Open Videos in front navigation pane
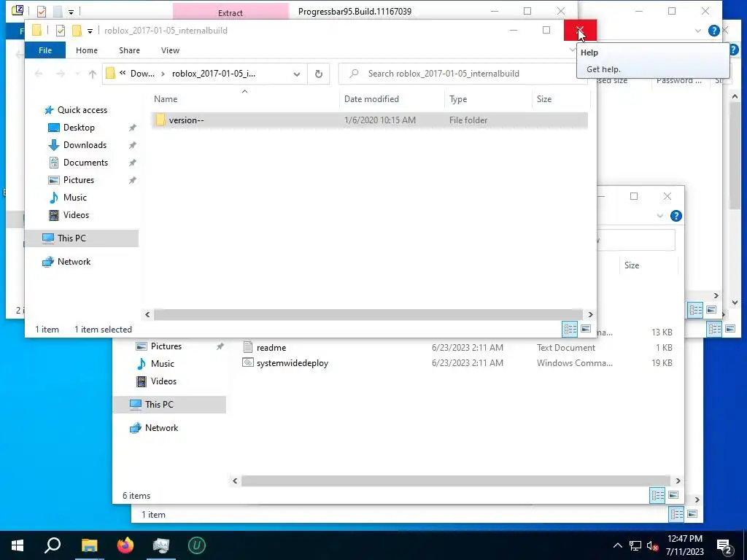The height and width of the screenshot is (560, 747). (x=76, y=215)
